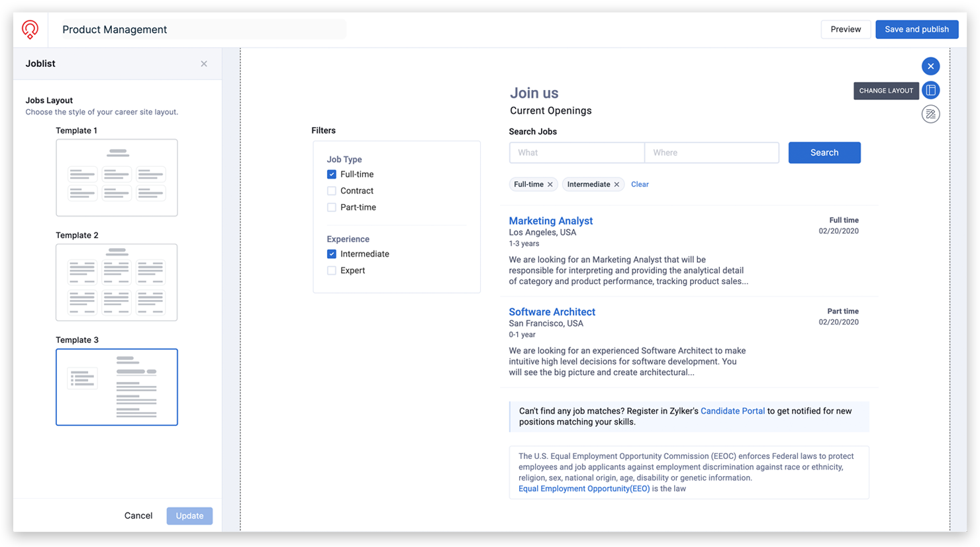Image resolution: width=980 pixels, height=547 pixels.
Task: Click the Software Architect 0-1 year text
Action: pos(522,335)
